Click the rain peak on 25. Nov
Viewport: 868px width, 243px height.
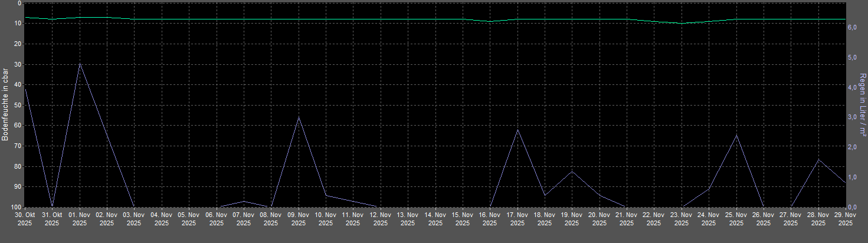tap(736, 136)
